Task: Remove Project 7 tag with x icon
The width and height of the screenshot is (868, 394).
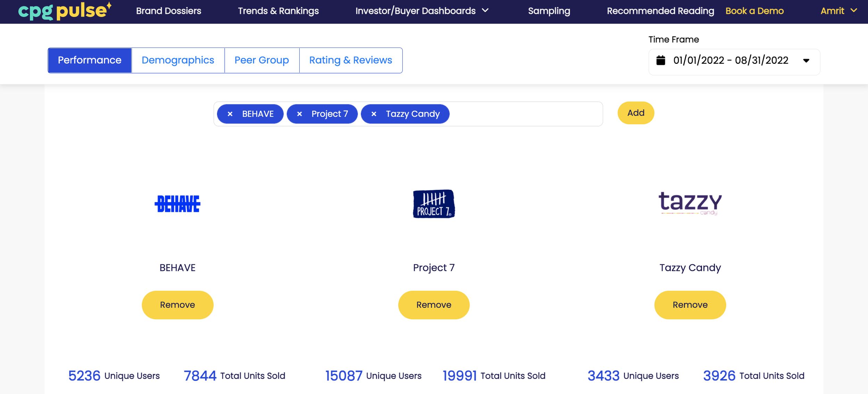Action: tap(299, 114)
